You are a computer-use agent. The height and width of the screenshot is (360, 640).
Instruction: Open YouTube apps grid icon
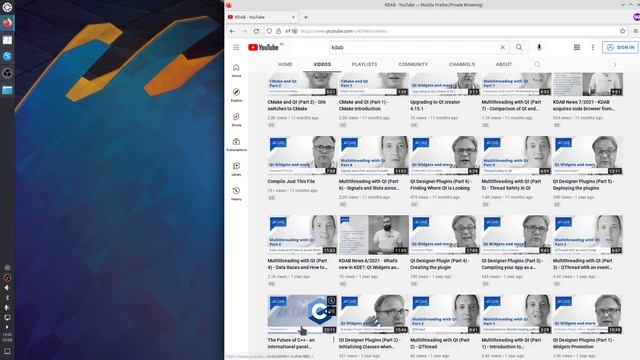point(577,47)
